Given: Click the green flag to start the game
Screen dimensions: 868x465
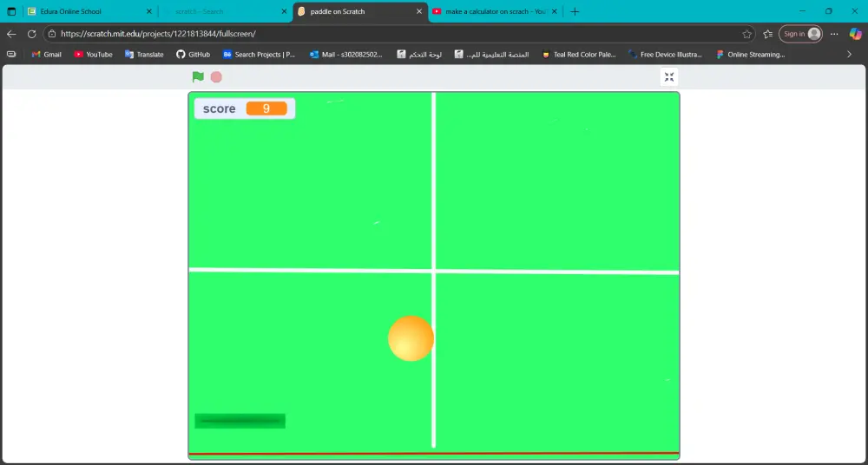Looking at the screenshot, I should (198, 77).
